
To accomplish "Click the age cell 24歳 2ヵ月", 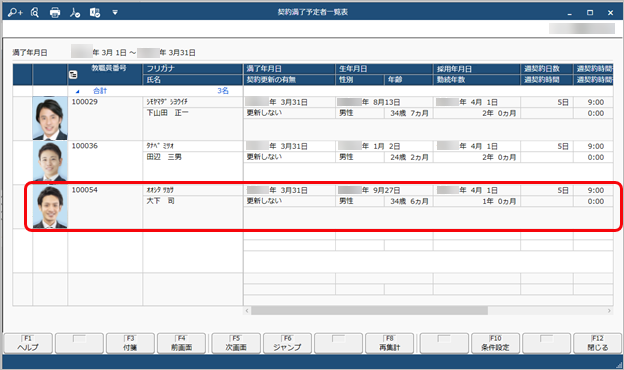I will 409,158.
